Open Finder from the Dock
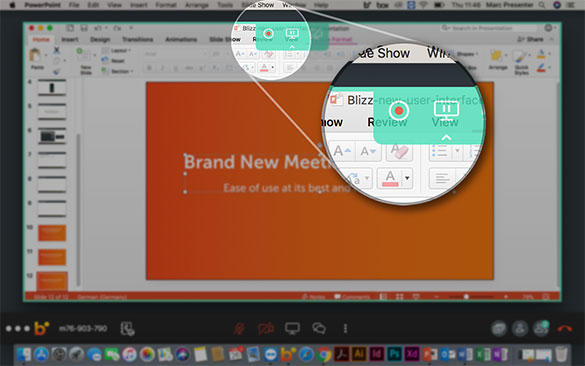585x366 pixels. pos(24,354)
